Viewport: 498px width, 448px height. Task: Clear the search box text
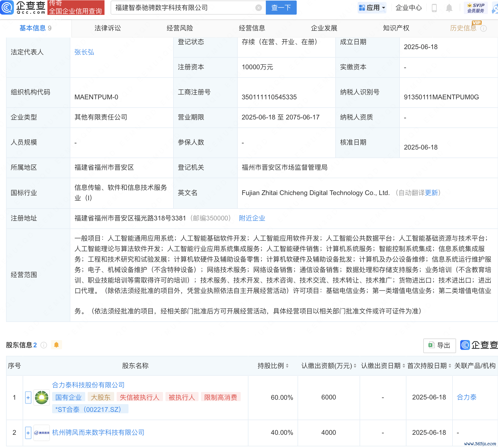click(259, 8)
